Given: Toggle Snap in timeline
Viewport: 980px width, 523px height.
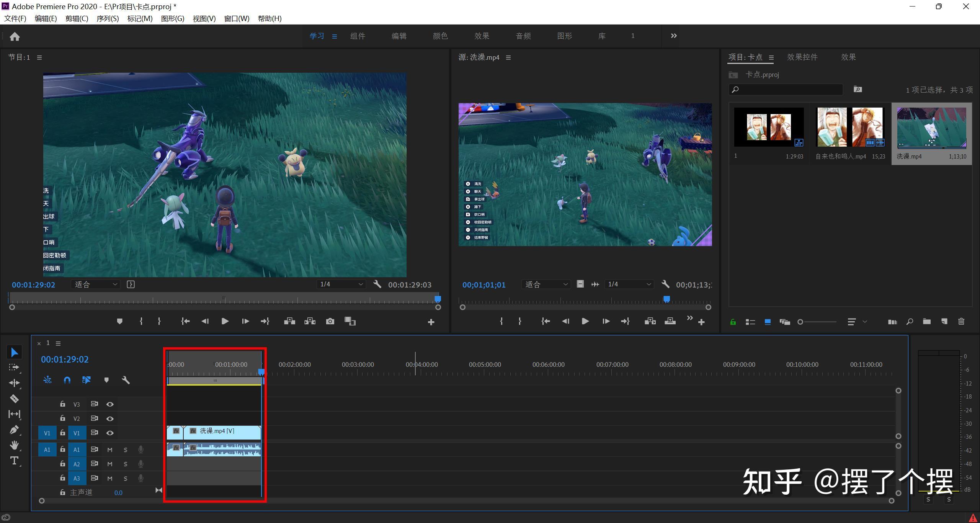Looking at the screenshot, I should coord(67,380).
